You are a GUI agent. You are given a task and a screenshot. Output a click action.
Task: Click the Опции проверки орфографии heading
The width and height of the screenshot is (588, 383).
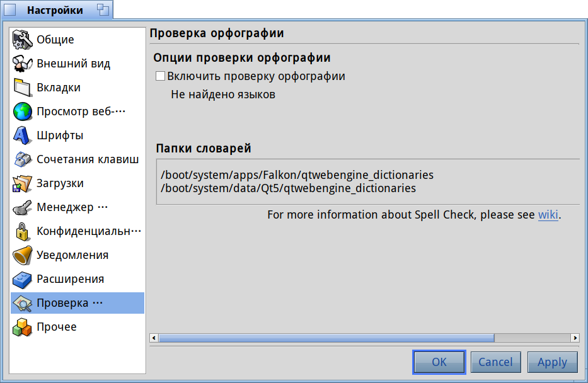click(x=242, y=58)
